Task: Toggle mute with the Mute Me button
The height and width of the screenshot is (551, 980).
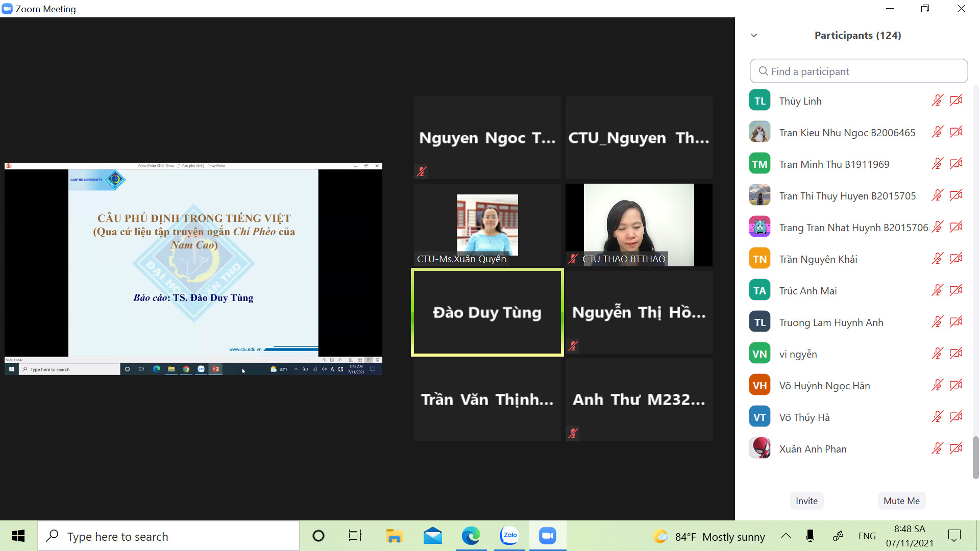Action: click(x=901, y=500)
